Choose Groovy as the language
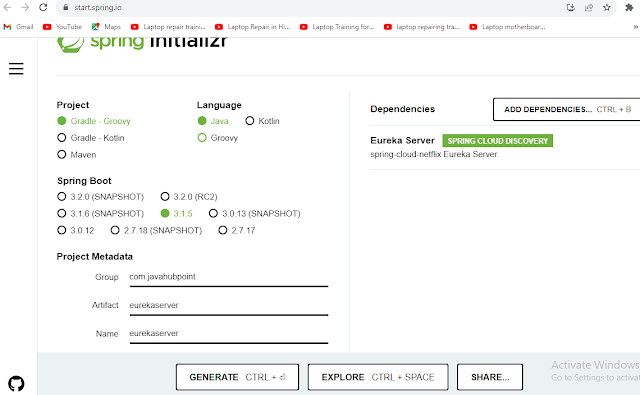Image resolution: width=640 pixels, height=395 pixels. [x=218, y=138]
